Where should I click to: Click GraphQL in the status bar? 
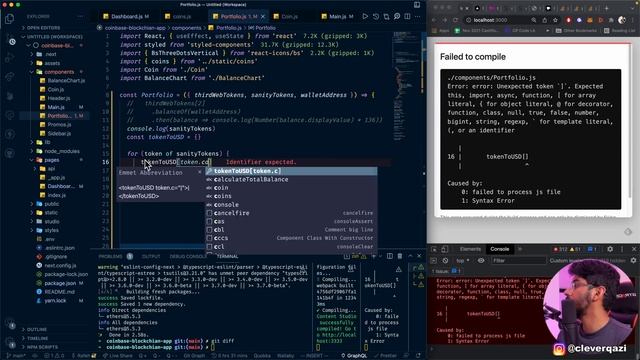[354, 356]
